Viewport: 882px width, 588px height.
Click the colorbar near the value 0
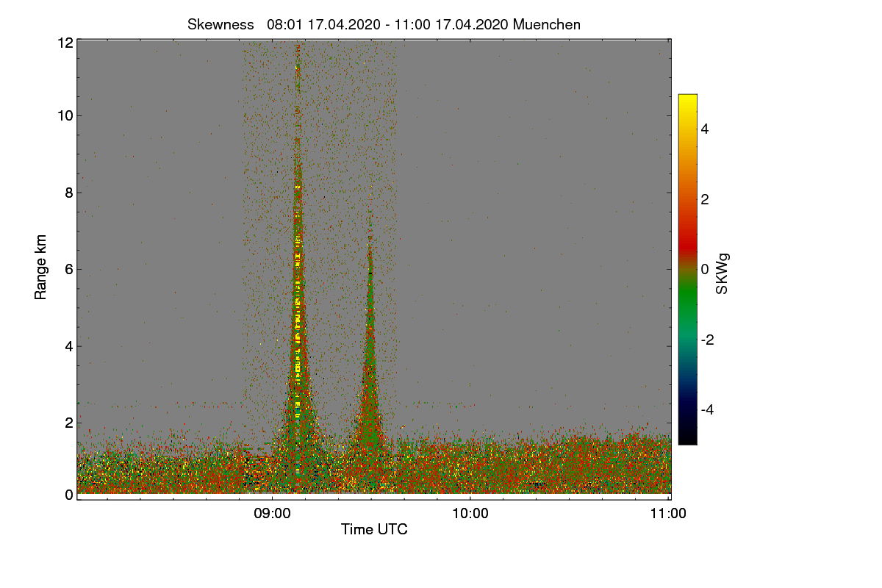coord(687,269)
